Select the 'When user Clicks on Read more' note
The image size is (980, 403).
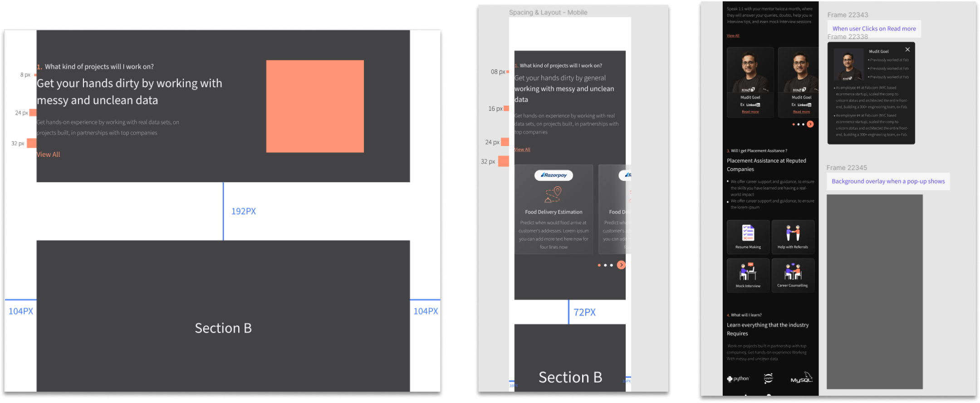coord(874,29)
